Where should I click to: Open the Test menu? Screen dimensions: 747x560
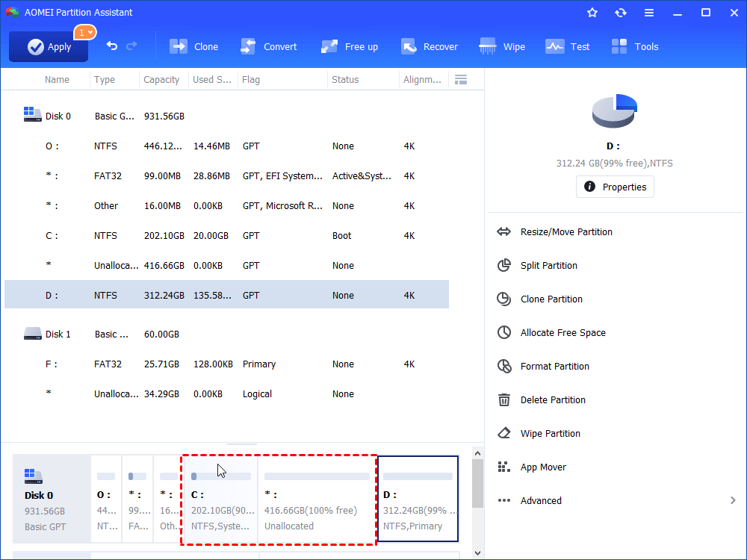pyautogui.click(x=568, y=46)
